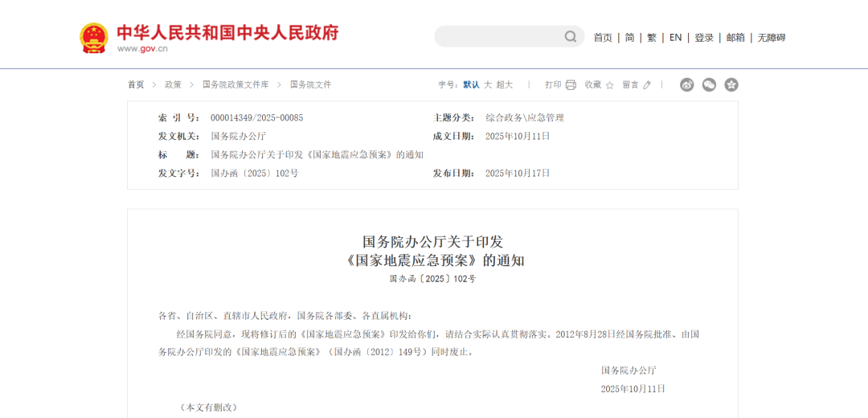Image resolution: width=868 pixels, height=418 pixels.
Task: Open 首页 in the top navigation
Action: point(603,38)
